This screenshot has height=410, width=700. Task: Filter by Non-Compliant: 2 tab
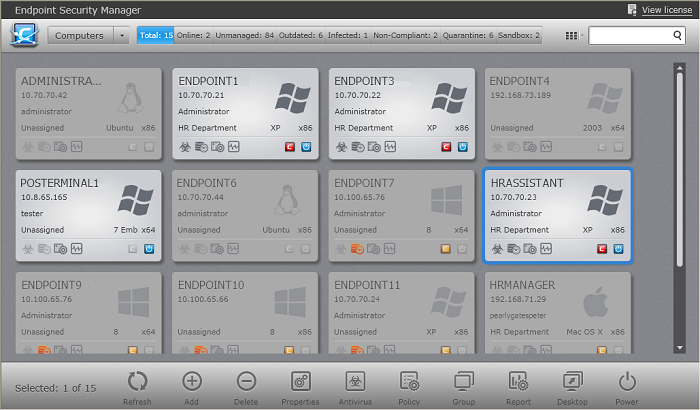tap(405, 35)
